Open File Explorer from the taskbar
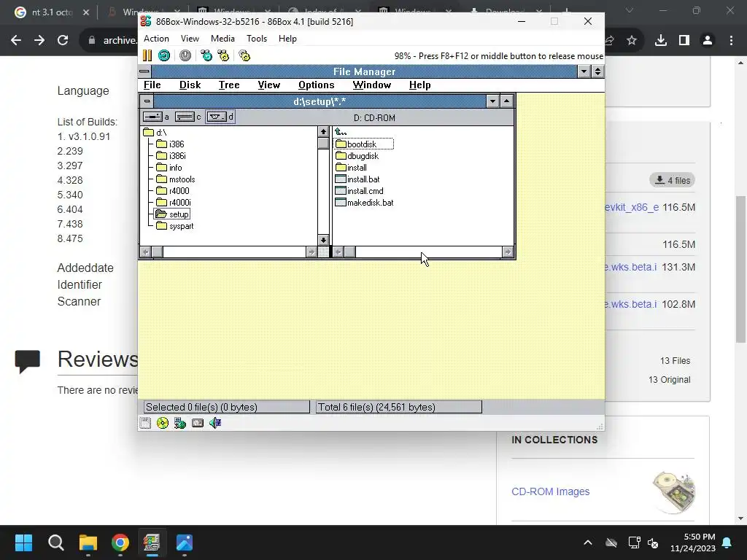 tap(88, 542)
